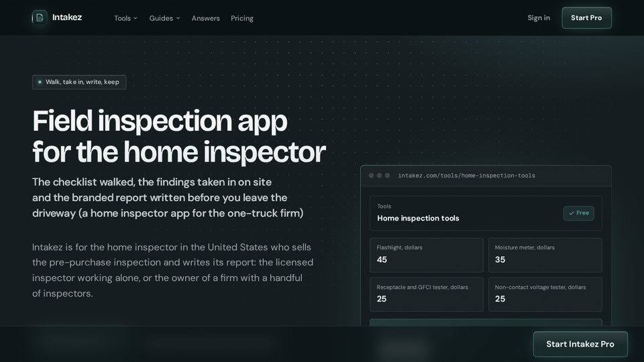
Task: Click the checkmark icon in Free badge
Action: [572, 213]
